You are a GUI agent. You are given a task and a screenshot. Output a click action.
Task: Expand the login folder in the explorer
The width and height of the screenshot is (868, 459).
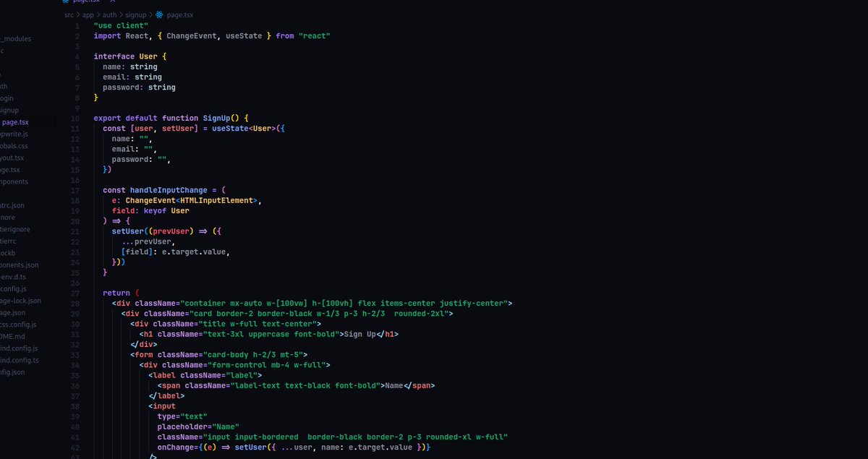[x=7, y=98]
